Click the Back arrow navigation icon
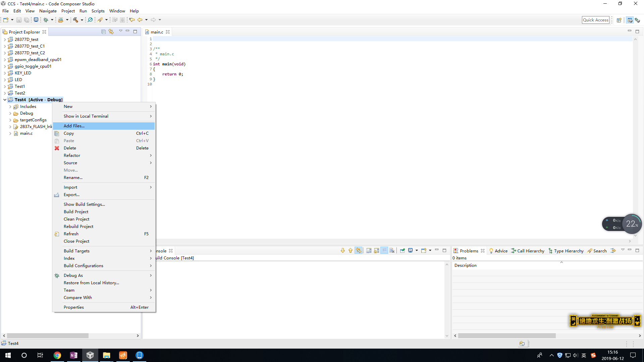644x362 pixels. tap(140, 20)
